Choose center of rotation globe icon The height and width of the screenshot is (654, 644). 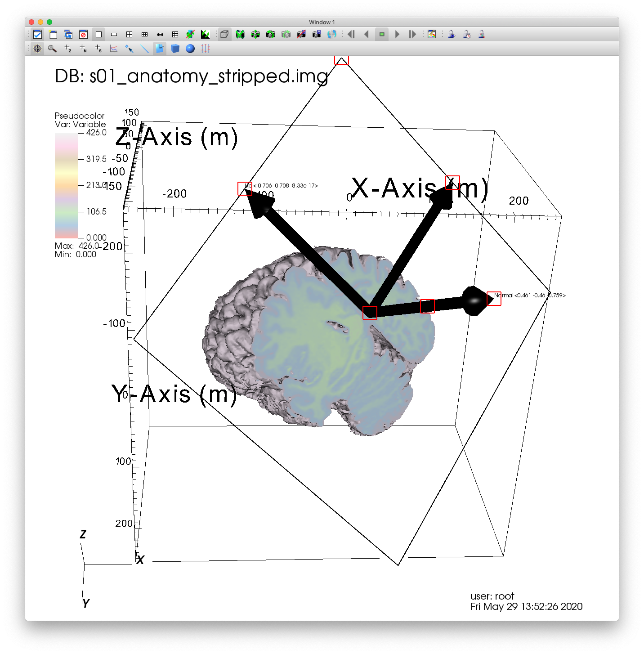click(x=332, y=35)
